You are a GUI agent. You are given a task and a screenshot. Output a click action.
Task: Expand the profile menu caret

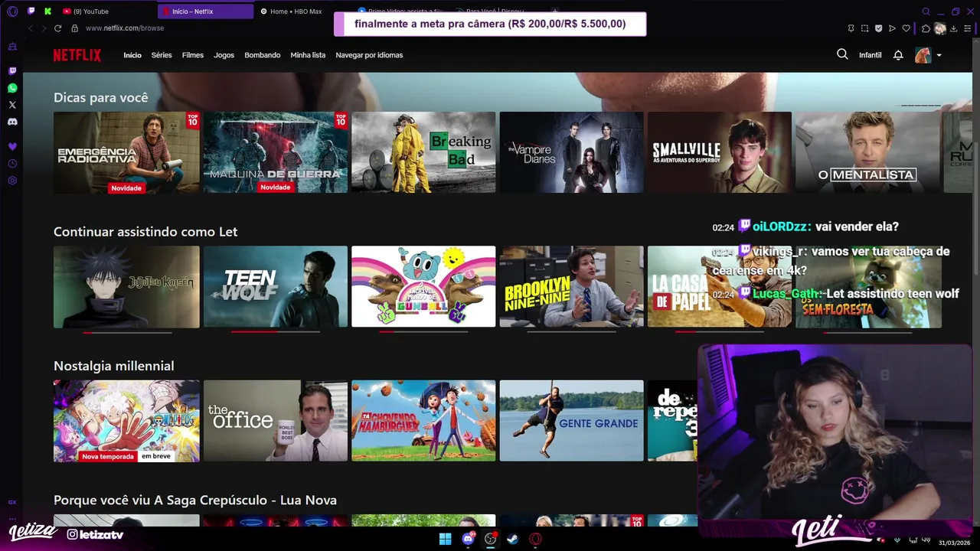tap(939, 55)
